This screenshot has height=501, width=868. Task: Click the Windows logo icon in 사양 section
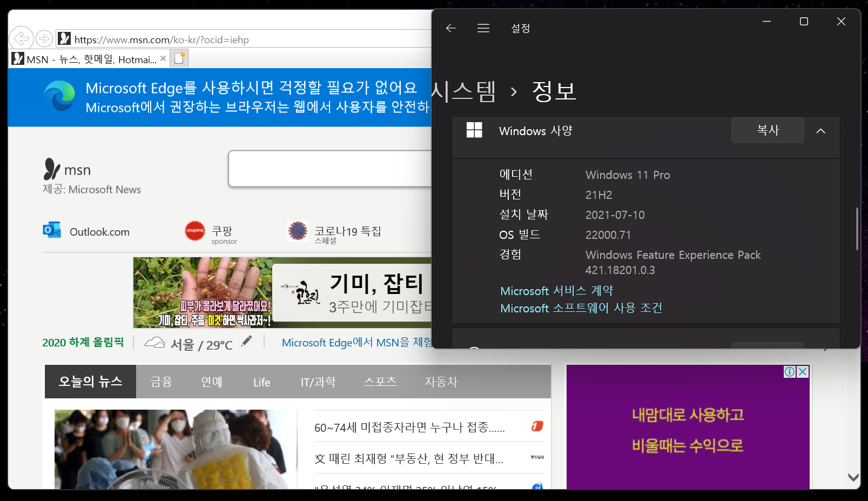474,130
